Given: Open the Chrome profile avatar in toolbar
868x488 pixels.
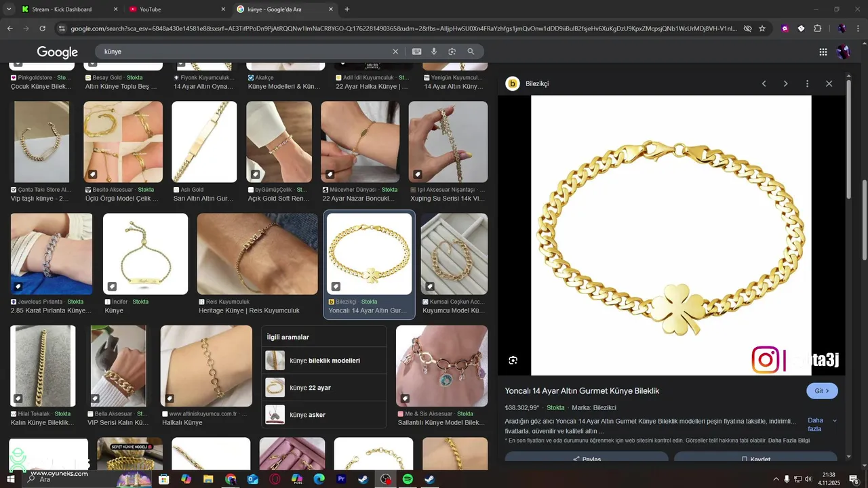Looking at the screenshot, I should pos(842,28).
